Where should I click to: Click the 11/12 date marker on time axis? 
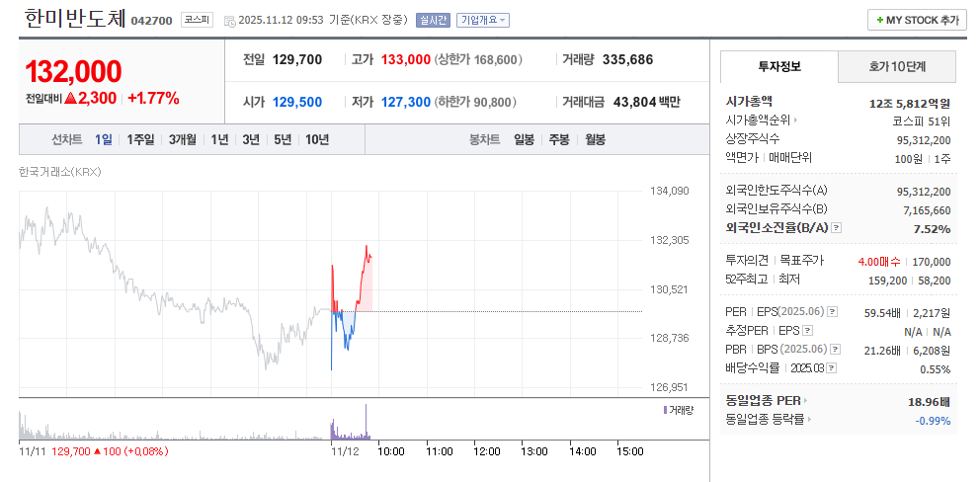coord(343,451)
